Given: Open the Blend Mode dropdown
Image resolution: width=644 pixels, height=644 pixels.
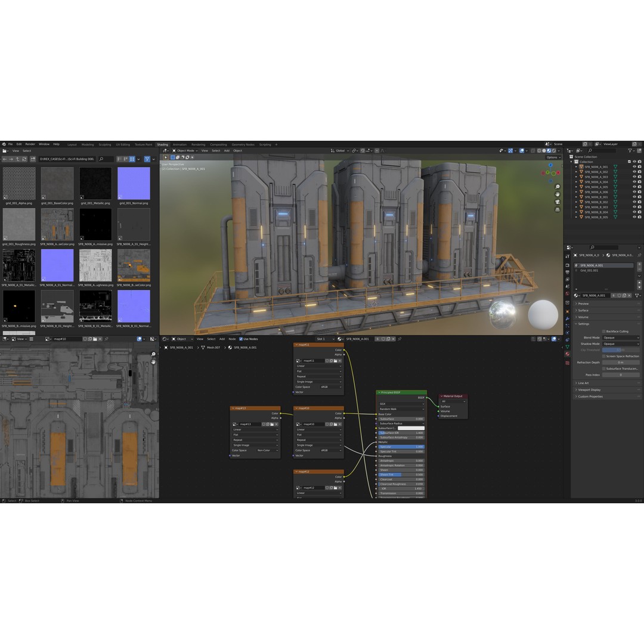Looking at the screenshot, I should (621, 338).
